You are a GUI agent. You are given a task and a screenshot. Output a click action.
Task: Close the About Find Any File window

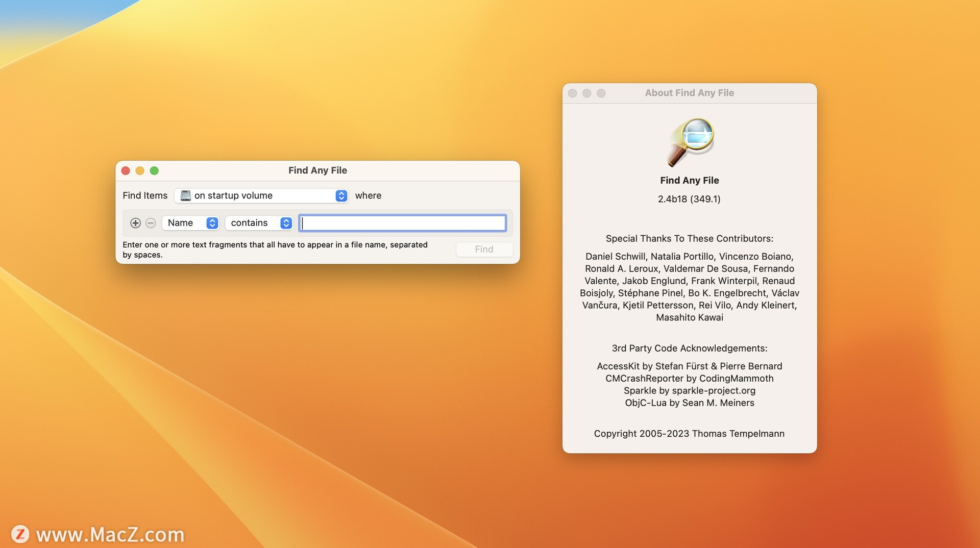point(573,93)
